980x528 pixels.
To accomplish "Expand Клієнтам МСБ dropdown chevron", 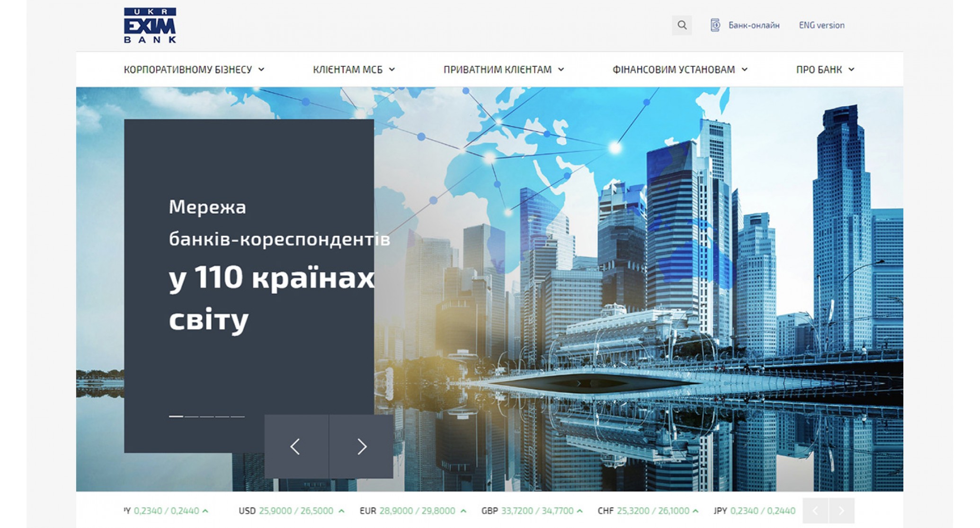I will [x=392, y=70].
